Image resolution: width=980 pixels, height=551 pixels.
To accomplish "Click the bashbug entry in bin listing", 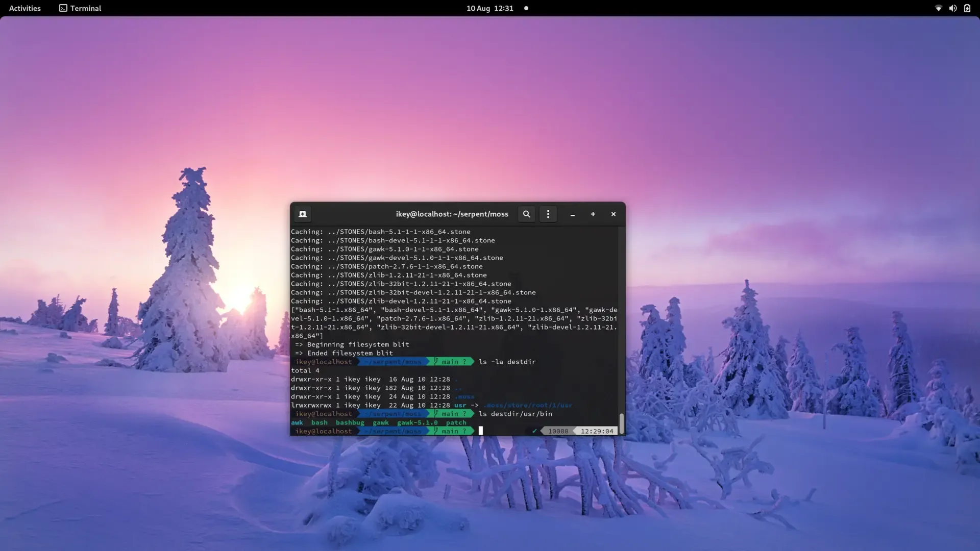I will 350,422.
